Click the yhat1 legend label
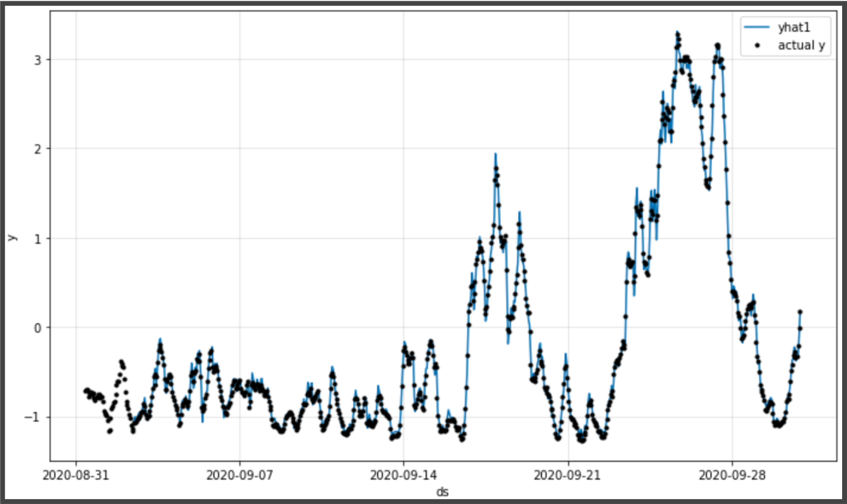847x504 pixels. tap(794, 28)
